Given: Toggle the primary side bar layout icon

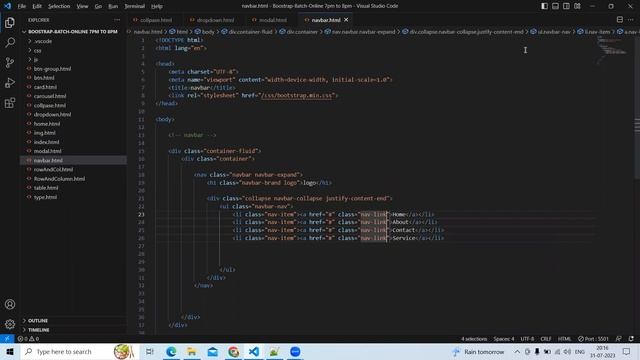Looking at the screenshot, I should [544, 6].
